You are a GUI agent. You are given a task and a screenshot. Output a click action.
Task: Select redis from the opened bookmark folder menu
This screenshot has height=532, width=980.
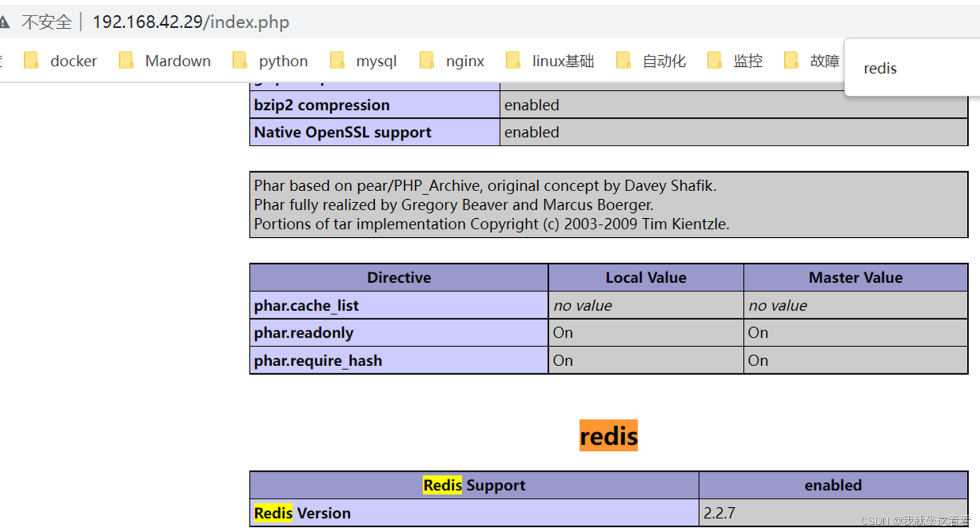coord(880,68)
